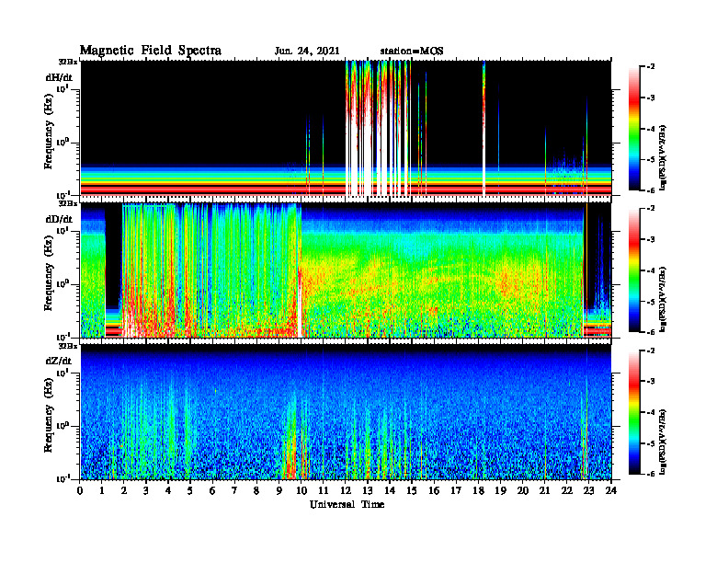Screen dimensions: 728x563
Task: Click the "station=MOS" label
Action: tap(412, 52)
